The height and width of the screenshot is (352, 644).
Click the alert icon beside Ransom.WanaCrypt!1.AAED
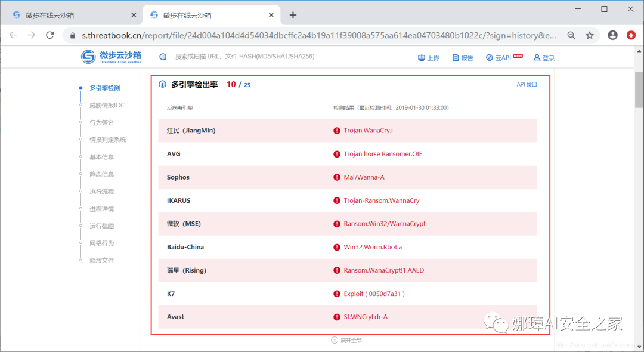[337, 271]
